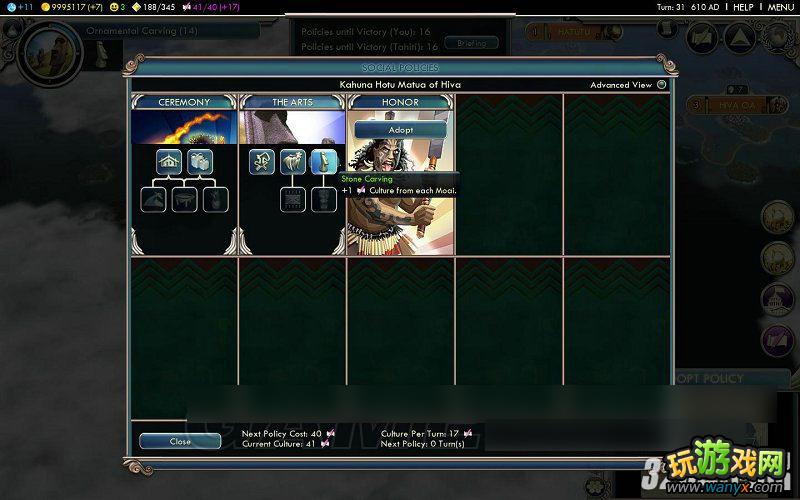Click the Current Culture: 41 text
Image resolution: width=800 pixels, height=500 pixels.
(279, 444)
